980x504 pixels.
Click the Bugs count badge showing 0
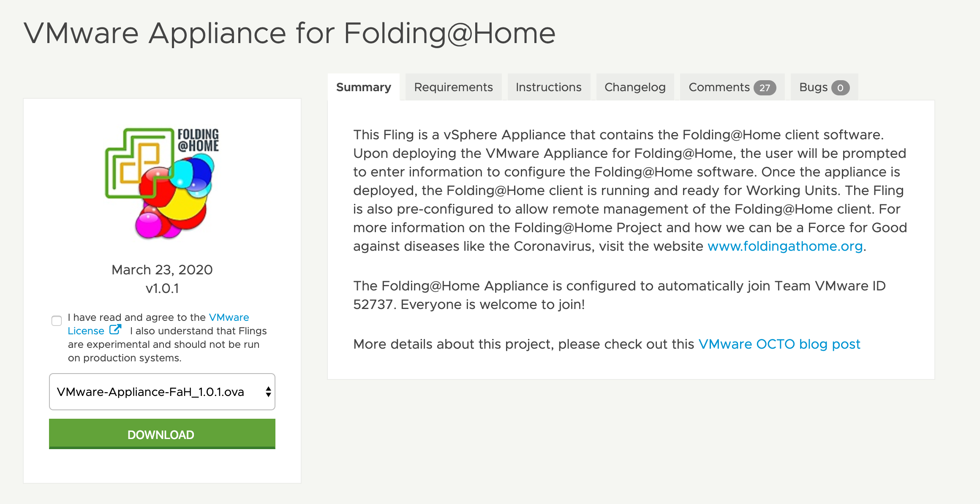coord(841,87)
